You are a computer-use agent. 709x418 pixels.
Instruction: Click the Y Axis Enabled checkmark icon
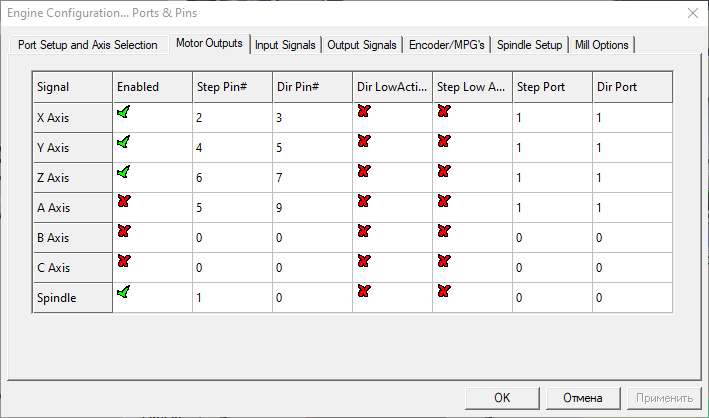tap(124, 142)
